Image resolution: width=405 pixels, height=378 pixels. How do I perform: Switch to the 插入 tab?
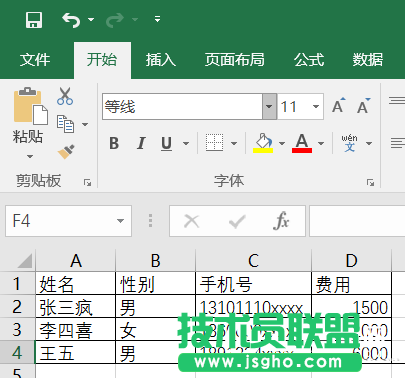click(160, 60)
